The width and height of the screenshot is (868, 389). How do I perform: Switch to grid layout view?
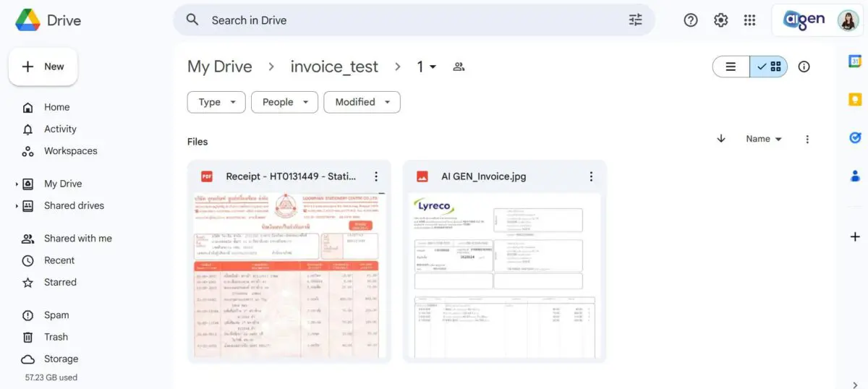(768, 67)
